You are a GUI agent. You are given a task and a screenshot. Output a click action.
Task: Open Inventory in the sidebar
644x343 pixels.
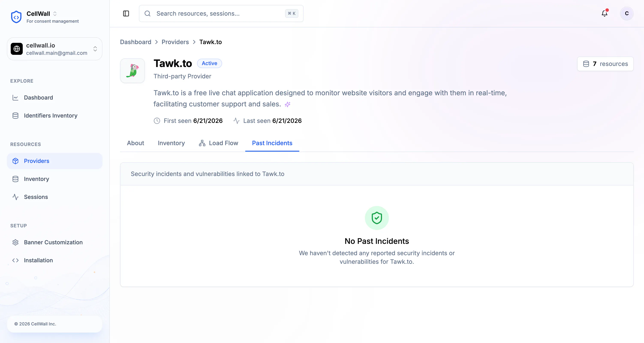54,179
